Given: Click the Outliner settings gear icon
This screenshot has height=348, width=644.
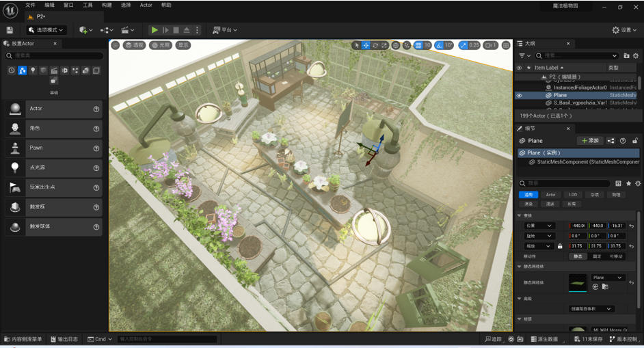Looking at the screenshot, I should click(636, 55).
